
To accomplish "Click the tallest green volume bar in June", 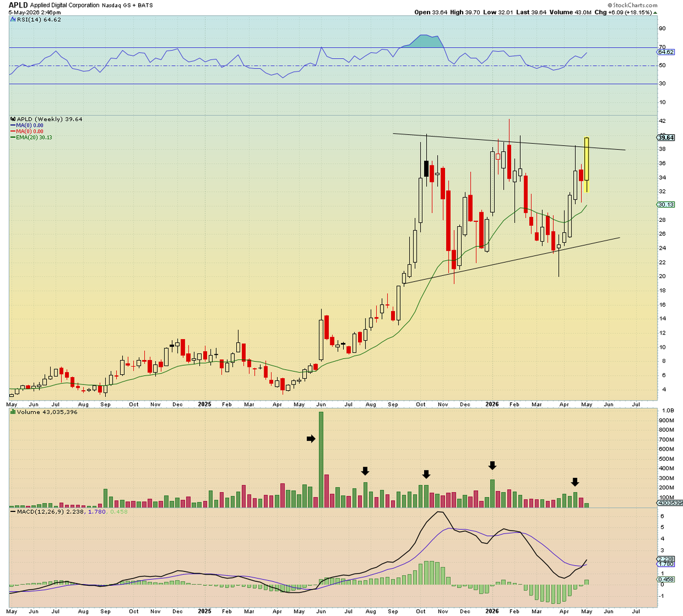I will [x=321, y=459].
